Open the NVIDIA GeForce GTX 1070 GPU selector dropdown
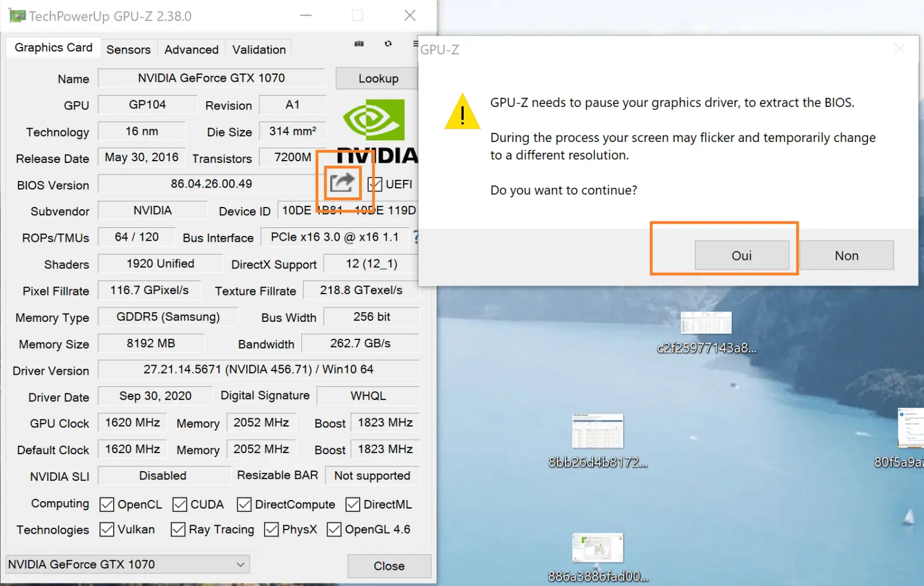 pos(128,564)
